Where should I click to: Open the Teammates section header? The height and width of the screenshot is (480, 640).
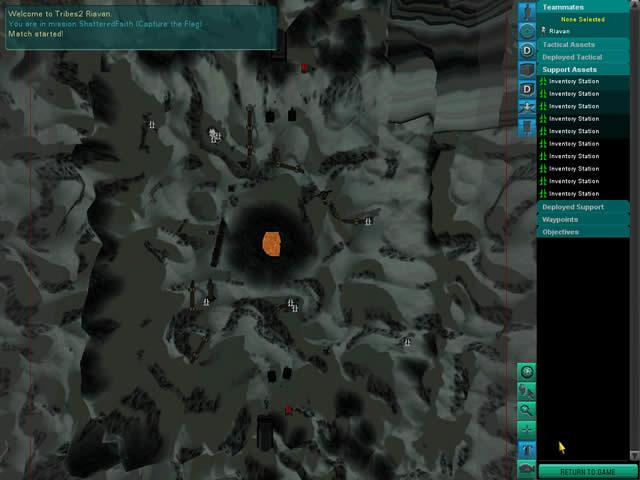[583, 7]
